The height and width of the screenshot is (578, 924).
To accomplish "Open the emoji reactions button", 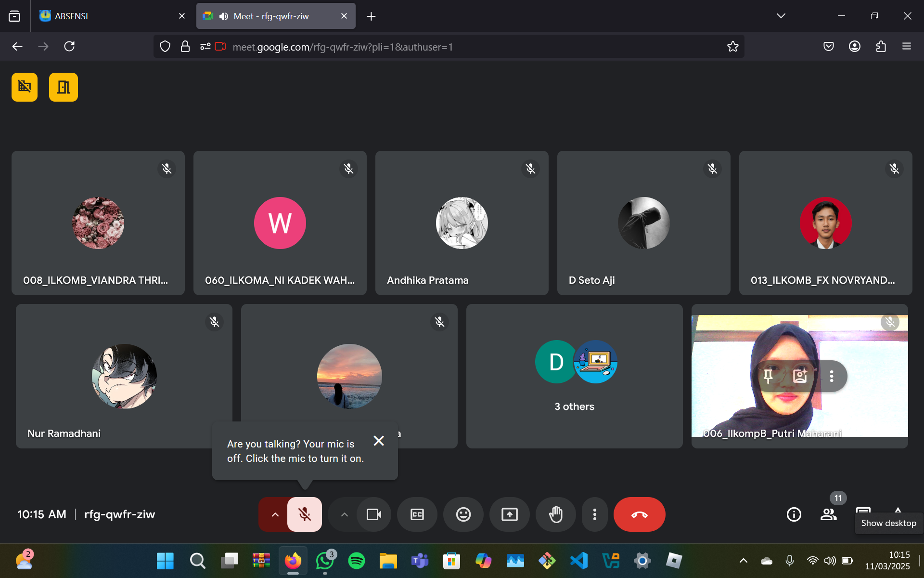I will (463, 514).
